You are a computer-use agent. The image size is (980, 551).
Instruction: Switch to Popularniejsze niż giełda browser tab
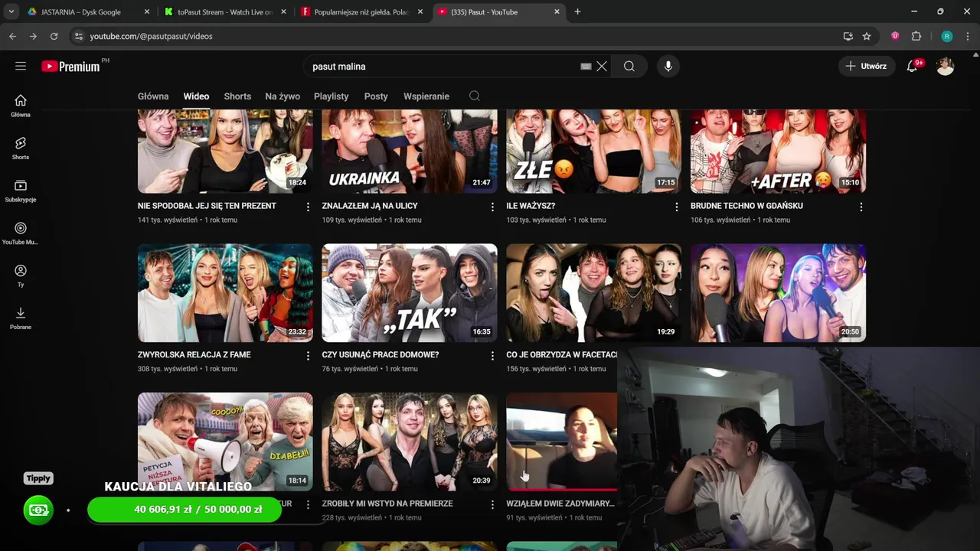pyautogui.click(x=361, y=11)
